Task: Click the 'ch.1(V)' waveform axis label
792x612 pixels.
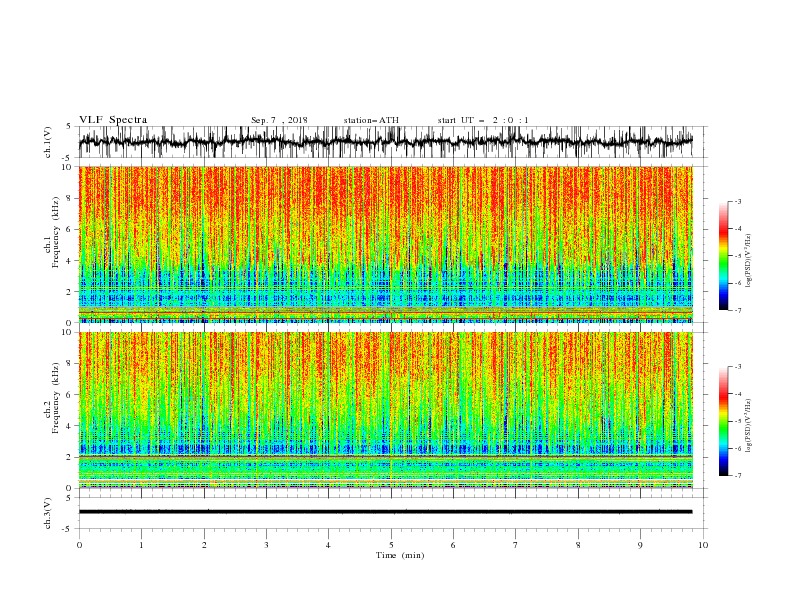Action: click(x=48, y=142)
